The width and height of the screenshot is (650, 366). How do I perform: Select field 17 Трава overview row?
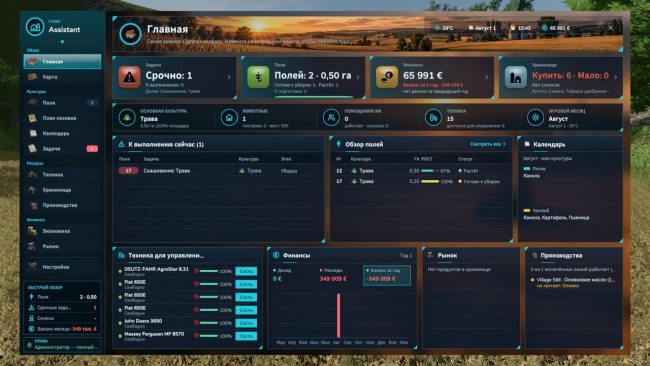(421, 181)
